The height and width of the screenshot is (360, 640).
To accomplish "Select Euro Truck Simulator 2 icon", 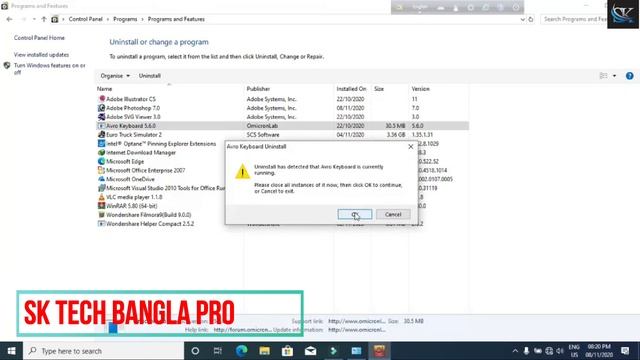I will click(x=102, y=135).
